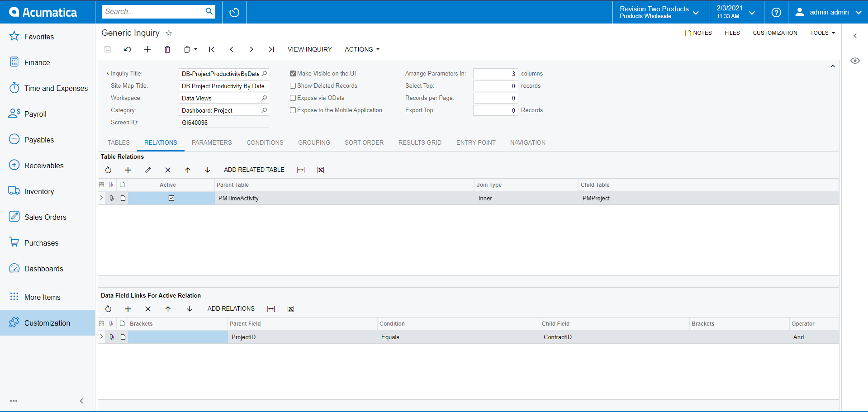
Task: Enable Expose to the Mobile Application
Action: [293, 110]
